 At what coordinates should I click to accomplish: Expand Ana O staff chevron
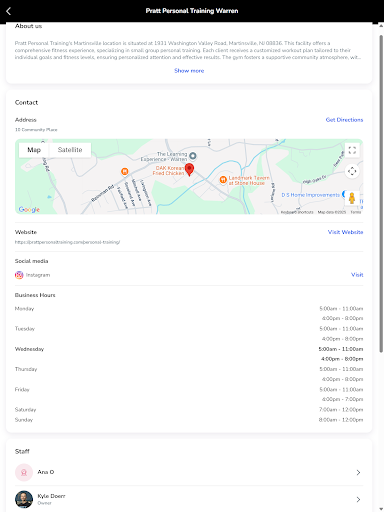(358, 472)
